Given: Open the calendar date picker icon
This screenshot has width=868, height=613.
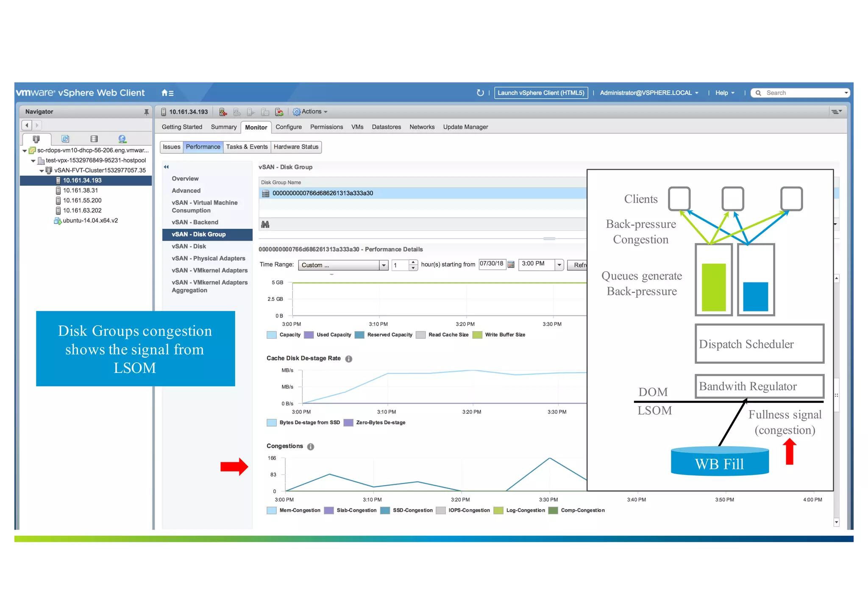Looking at the screenshot, I should pos(511,265).
